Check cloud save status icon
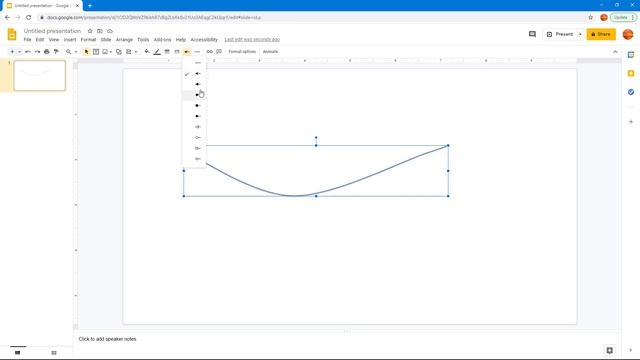640x360 pixels. coord(110,31)
